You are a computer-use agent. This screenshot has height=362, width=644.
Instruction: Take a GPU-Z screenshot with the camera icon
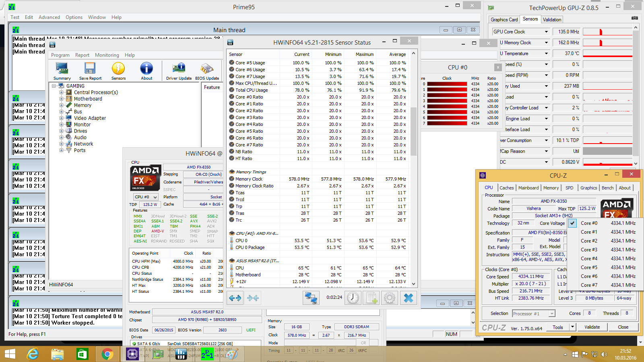click(x=635, y=18)
